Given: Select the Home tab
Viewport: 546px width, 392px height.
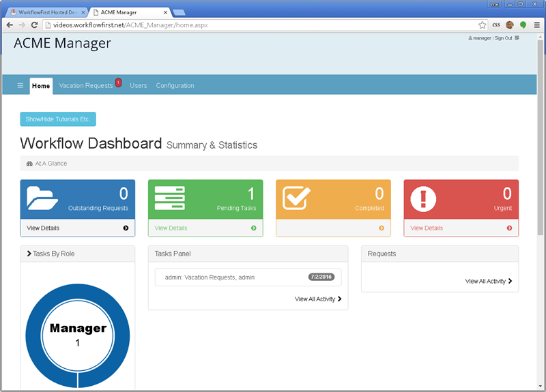Looking at the screenshot, I should (x=41, y=86).
